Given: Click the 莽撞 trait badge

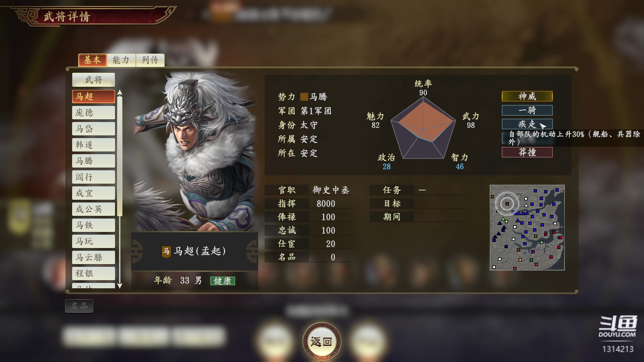Looking at the screenshot, I should click(527, 152).
